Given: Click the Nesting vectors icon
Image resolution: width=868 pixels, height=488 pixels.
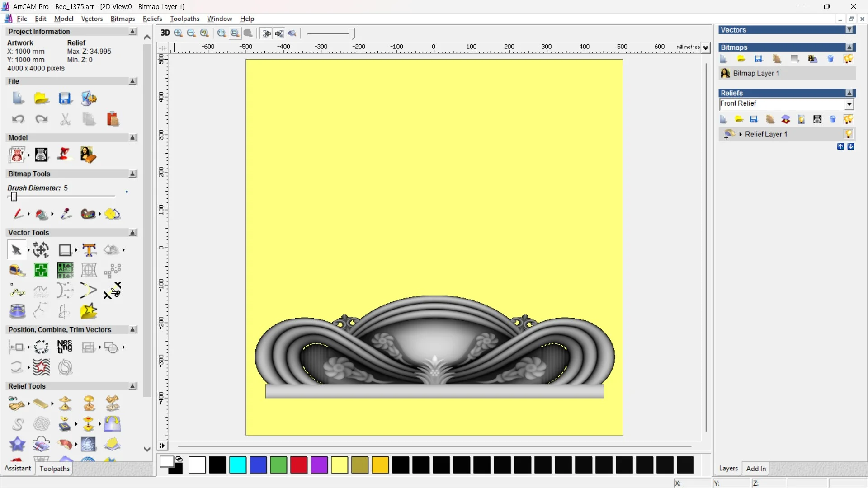Looking at the screenshot, I should coord(65,347).
